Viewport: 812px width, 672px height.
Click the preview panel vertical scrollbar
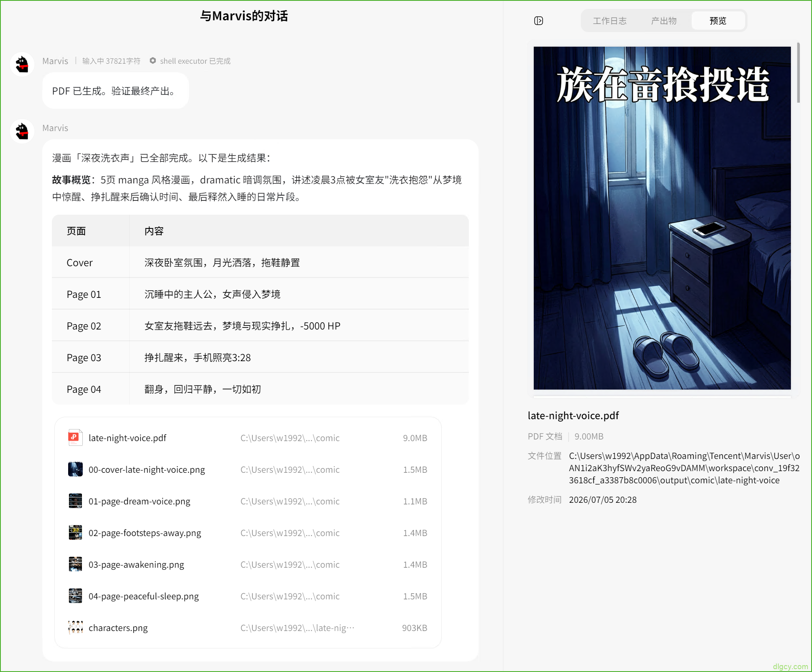coord(798,72)
